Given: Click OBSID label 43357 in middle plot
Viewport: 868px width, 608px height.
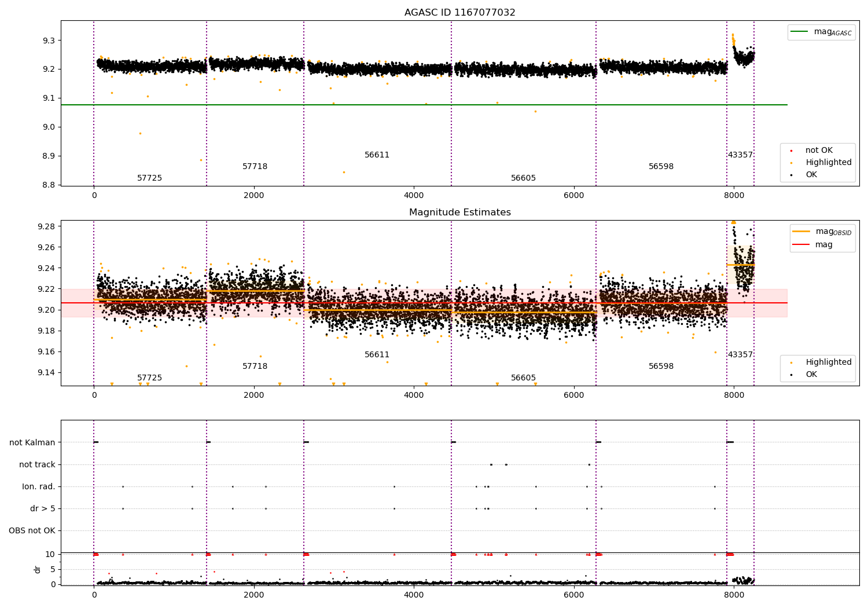Looking at the screenshot, I should click(x=740, y=355).
